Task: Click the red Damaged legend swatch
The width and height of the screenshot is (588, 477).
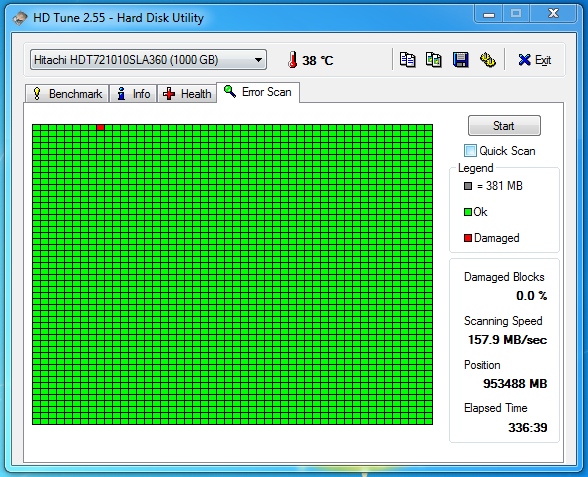Action: pyautogui.click(x=468, y=238)
